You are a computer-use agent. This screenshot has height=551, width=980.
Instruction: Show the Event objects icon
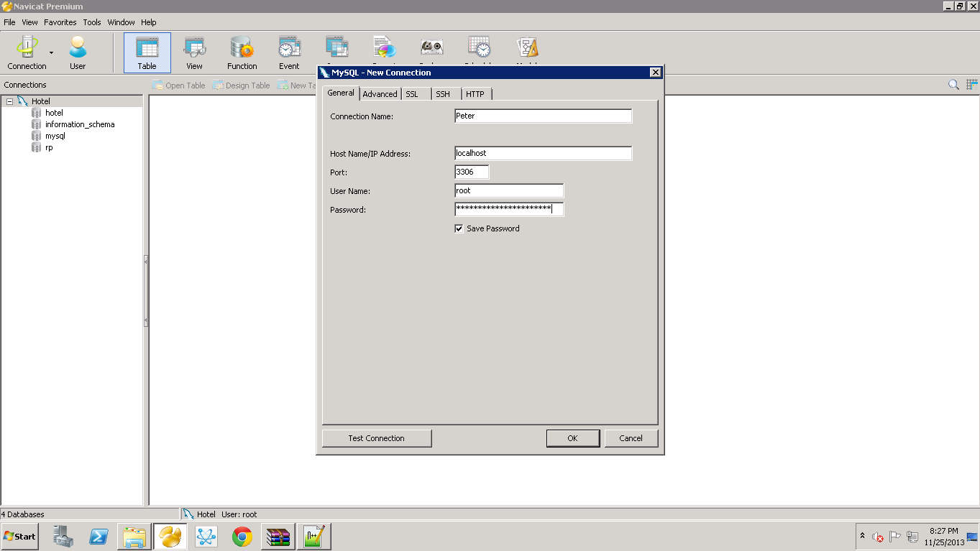289,53
